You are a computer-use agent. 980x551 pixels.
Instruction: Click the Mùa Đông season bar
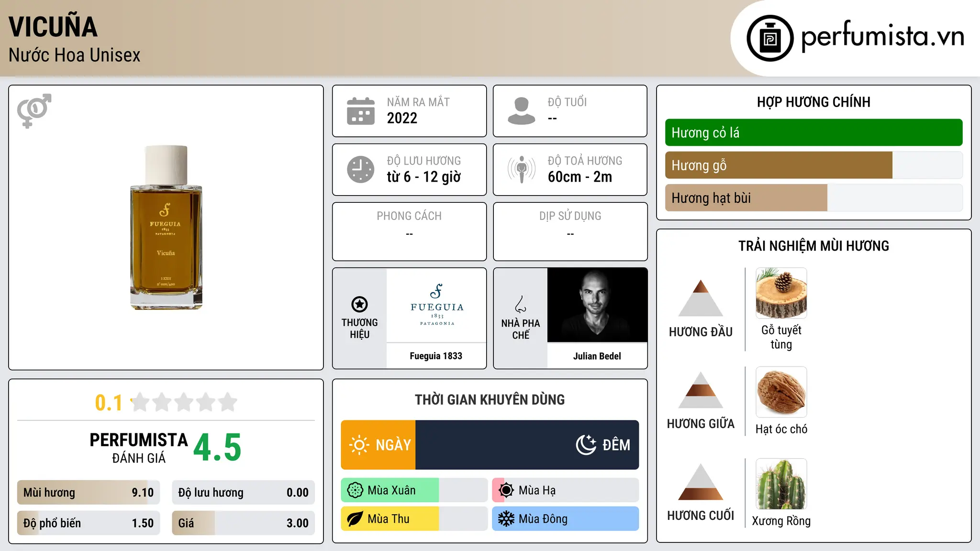pyautogui.click(x=566, y=519)
